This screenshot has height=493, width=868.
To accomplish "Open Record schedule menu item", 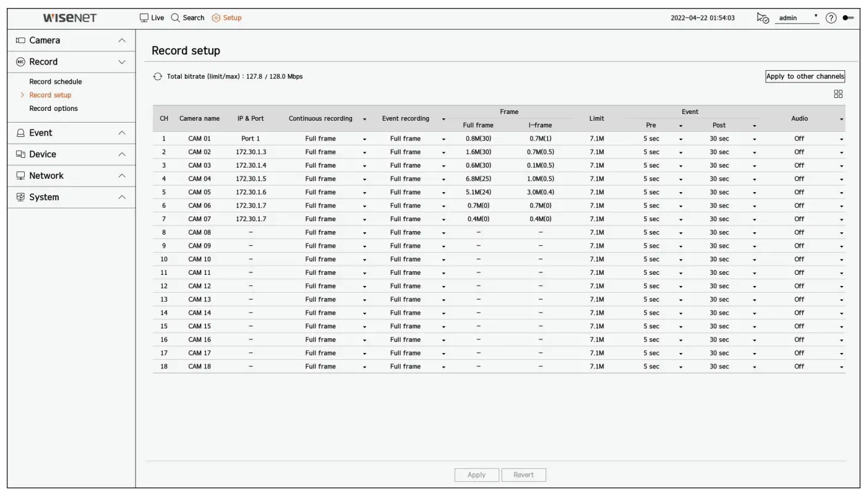I will [55, 81].
